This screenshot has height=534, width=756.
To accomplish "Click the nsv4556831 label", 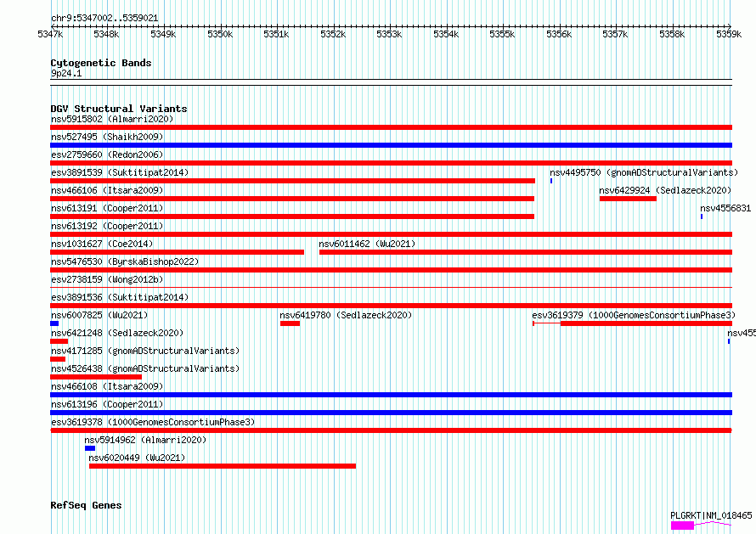I will coord(725,208).
